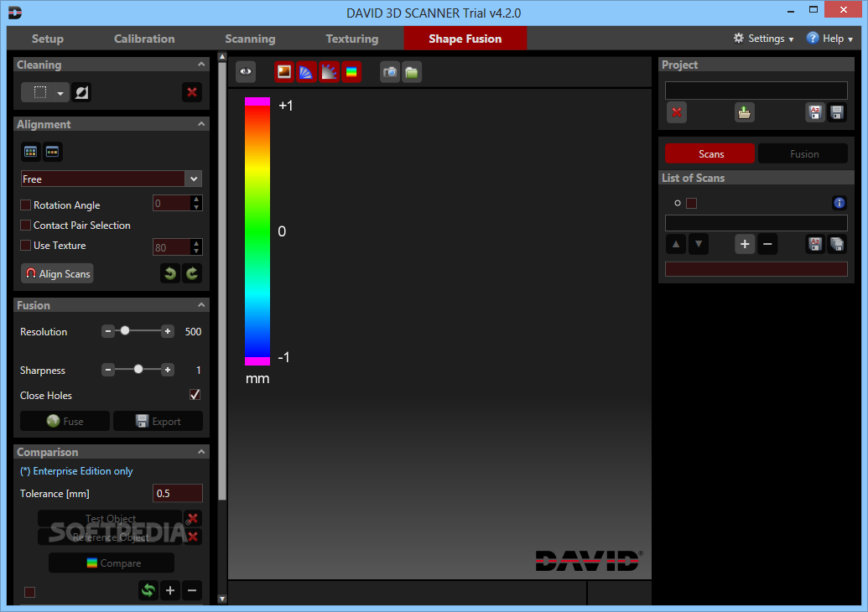The image size is (868, 612).
Task: Click the invert selection icon in Cleaning
Action: [81, 92]
